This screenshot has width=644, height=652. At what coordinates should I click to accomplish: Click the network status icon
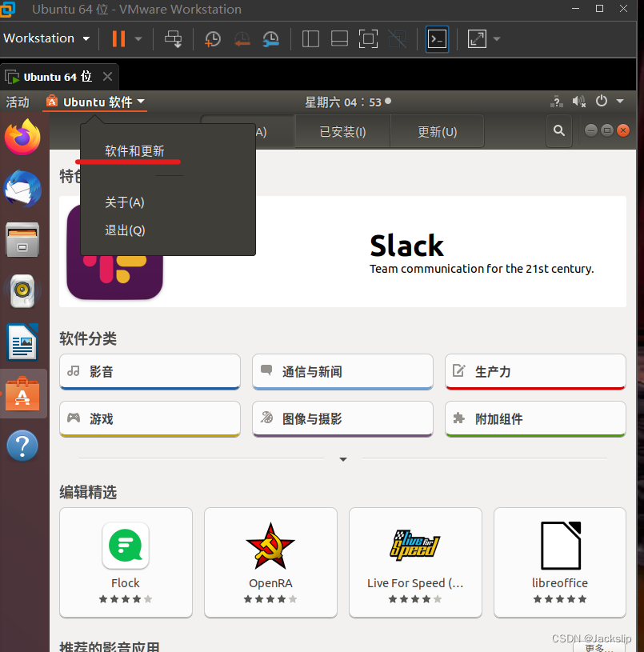556,102
